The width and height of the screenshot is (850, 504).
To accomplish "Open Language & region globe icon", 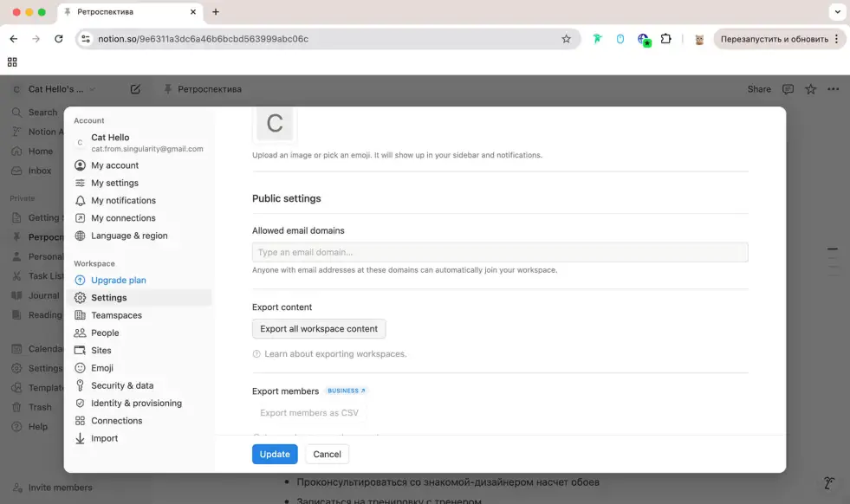I will 81,236.
